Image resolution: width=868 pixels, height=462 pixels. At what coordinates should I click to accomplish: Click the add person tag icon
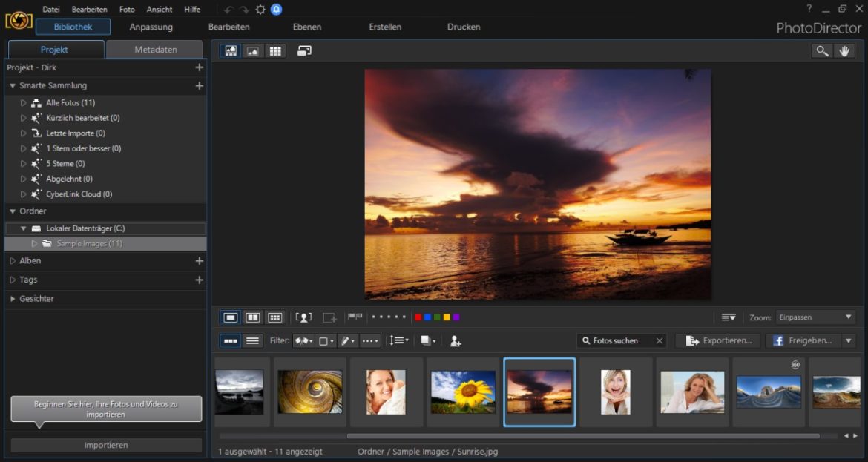point(455,341)
